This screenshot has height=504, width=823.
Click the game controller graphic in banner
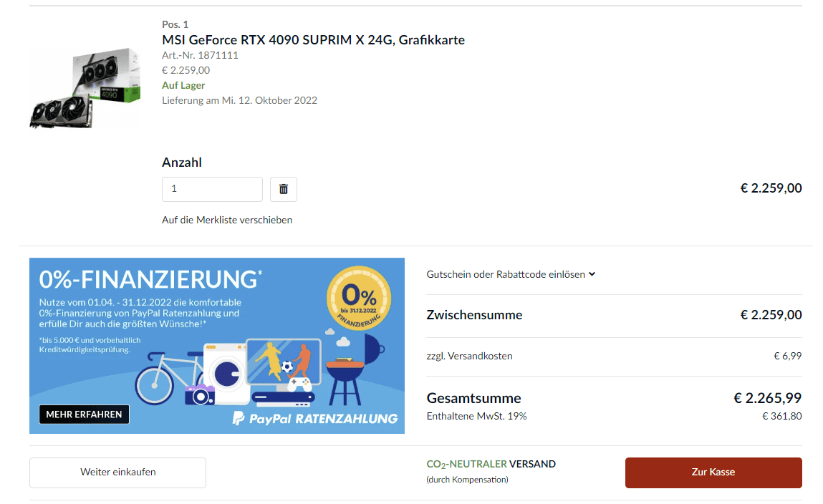coord(299,384)
